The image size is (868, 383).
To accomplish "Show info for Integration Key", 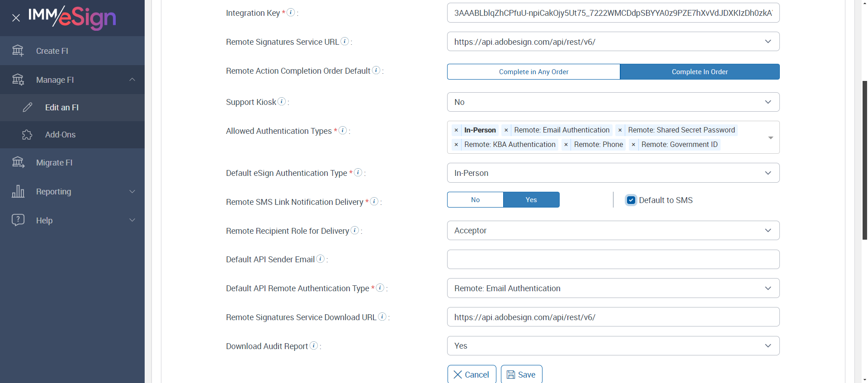I will coord(291,12).
